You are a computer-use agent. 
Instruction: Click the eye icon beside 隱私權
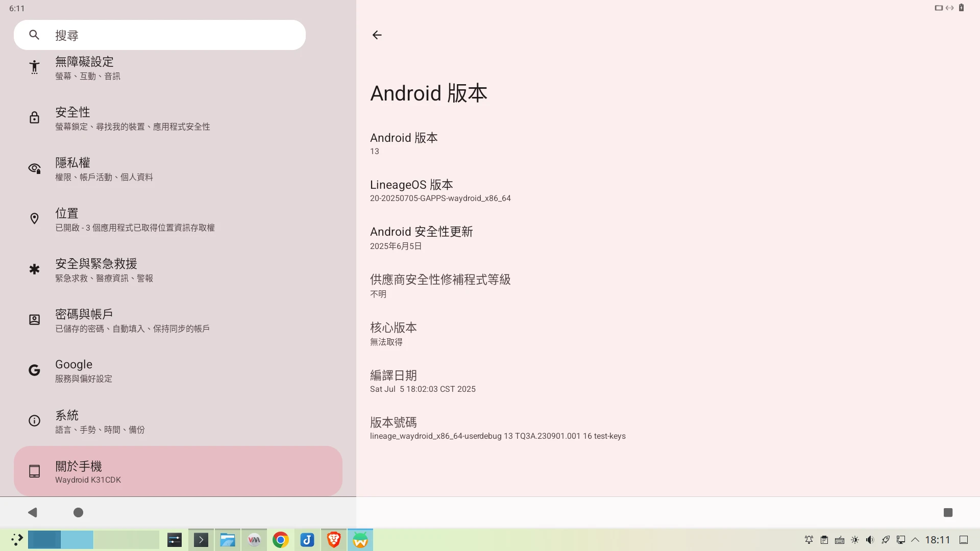34,168
